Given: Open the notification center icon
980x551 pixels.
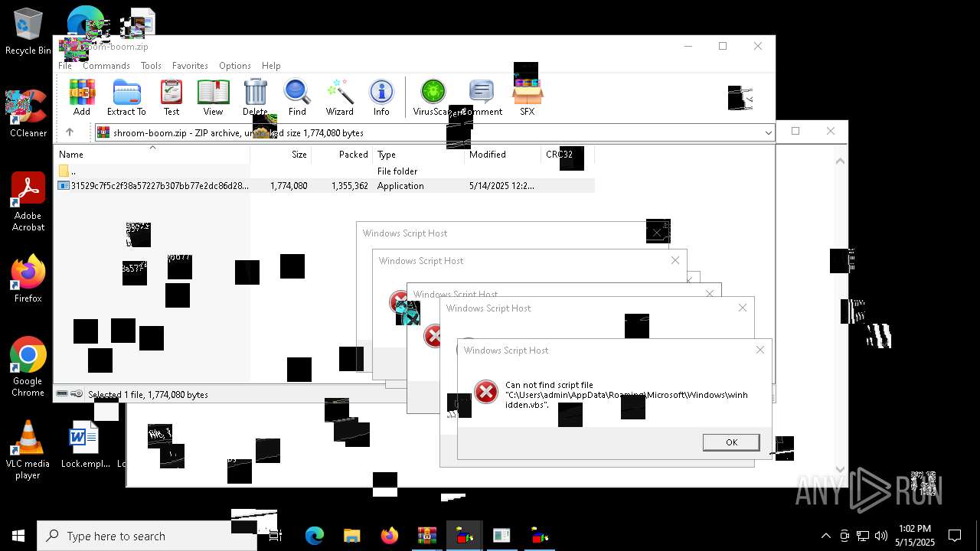Looking at the screenshot, I should 955,536.
